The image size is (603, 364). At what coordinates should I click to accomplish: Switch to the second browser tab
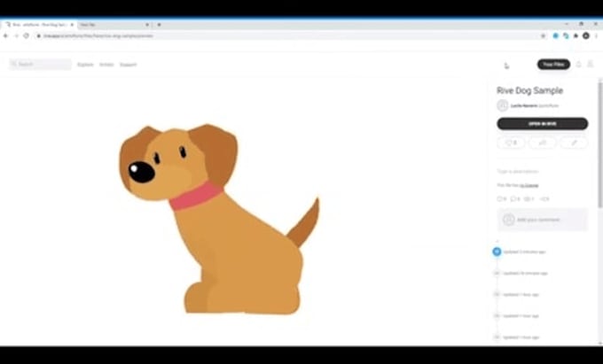click(114, 25)
